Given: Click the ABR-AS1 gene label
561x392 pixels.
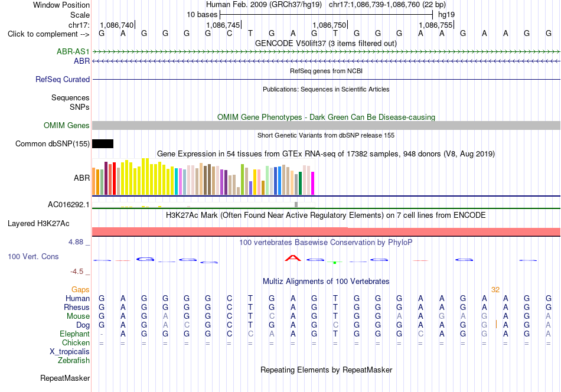Looking at the screenshot, I should 73,51.
